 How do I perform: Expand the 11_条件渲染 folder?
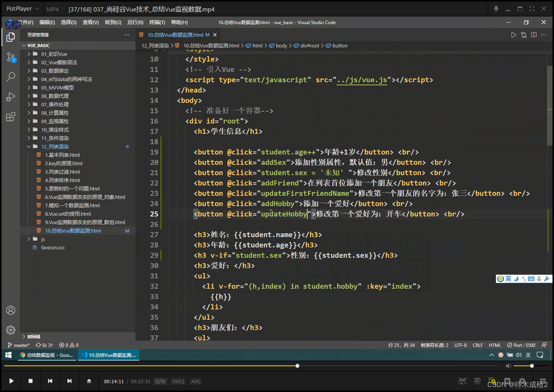[55, 138]
